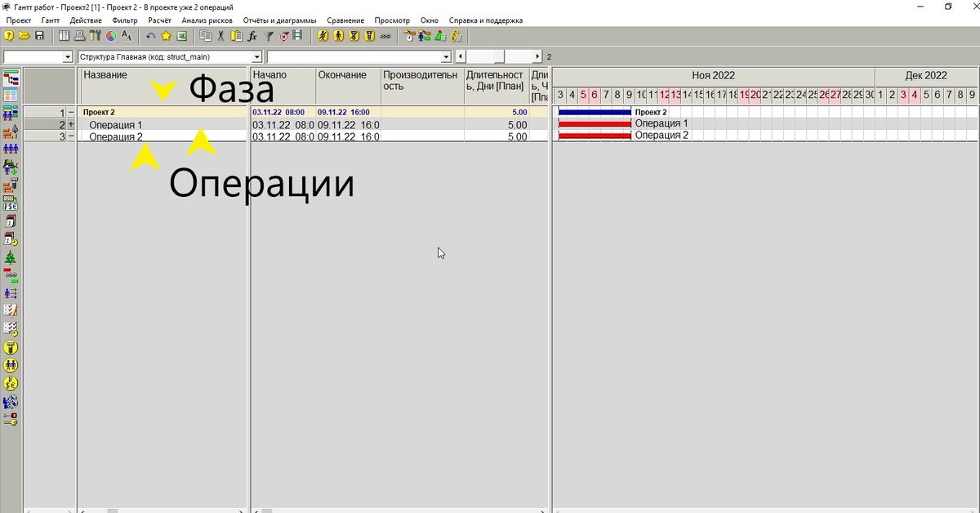Export the table to Excel
Screen dimensions: 980x513
[x=181, y=36]
